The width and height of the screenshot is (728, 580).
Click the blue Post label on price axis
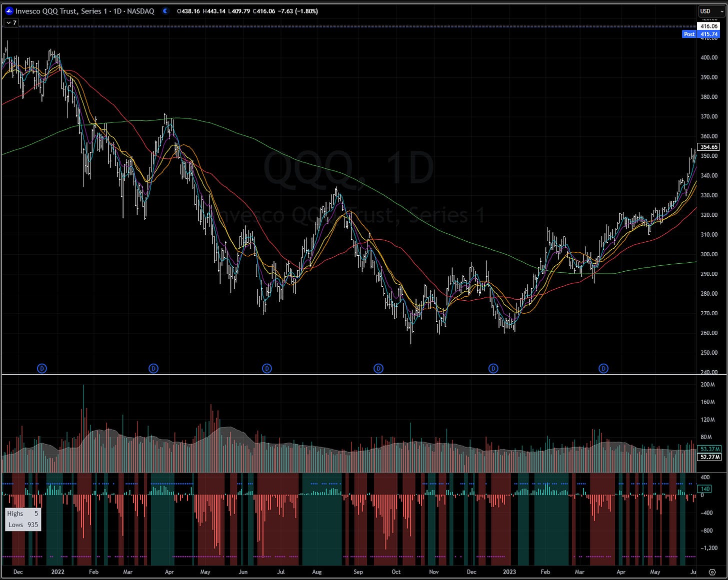(689, 34)
